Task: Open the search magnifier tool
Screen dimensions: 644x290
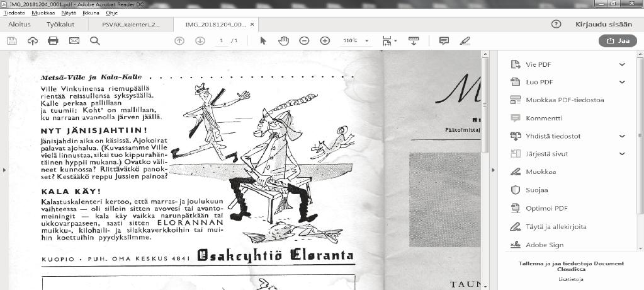Action: click(x=95, y=41)
